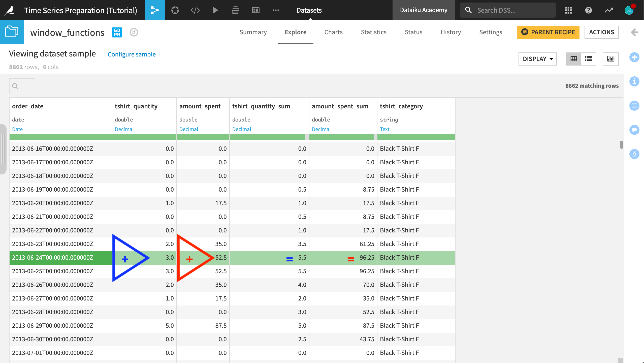The image size is (644, 363).
Task: Switch to the Statistics tab
Action: [374, 32]
